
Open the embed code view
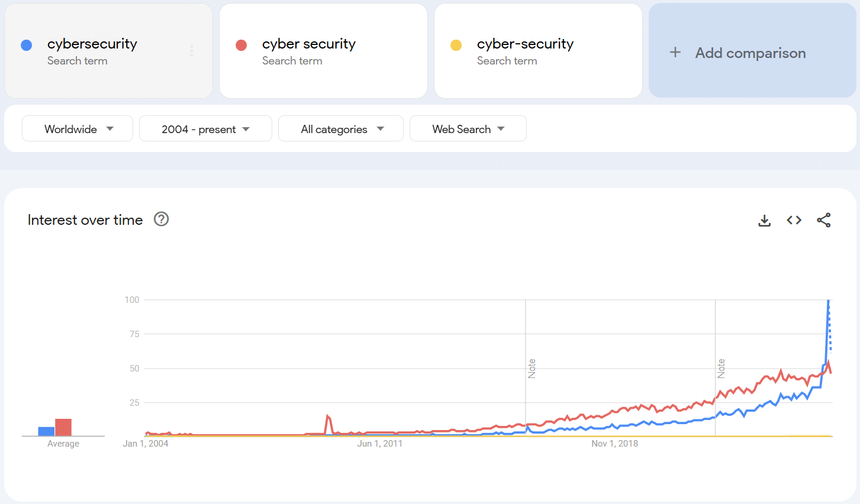pyautogui.click(x=794, y=219)
